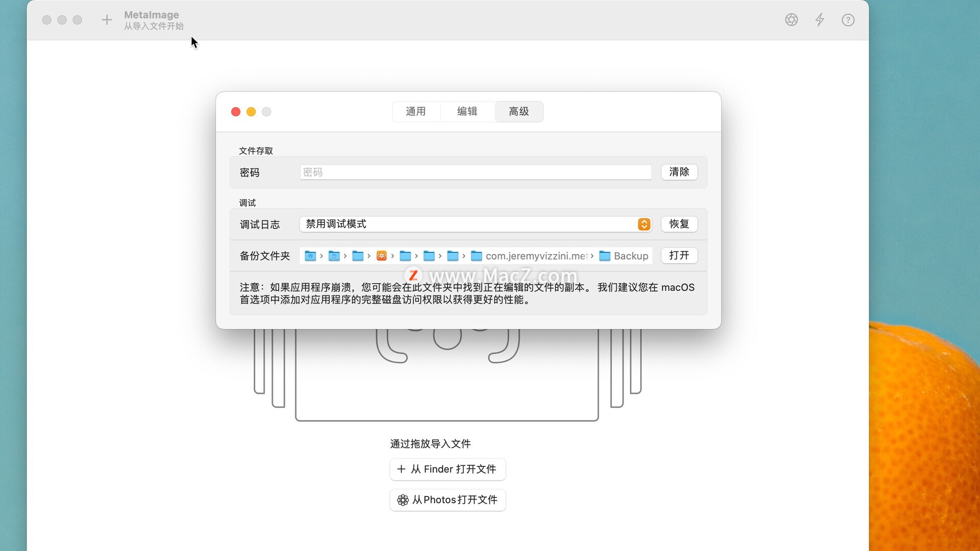Click the 备份文件夹 label
Image resolution: width=980 pixels, height=551 pixels.
pos(265,256)
